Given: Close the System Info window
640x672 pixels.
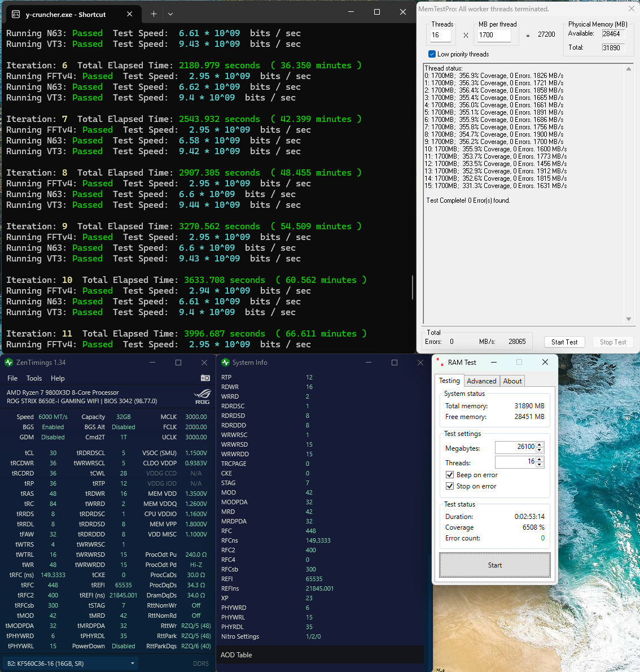Looking at the screenshot, I should click(x=420, y=363).
